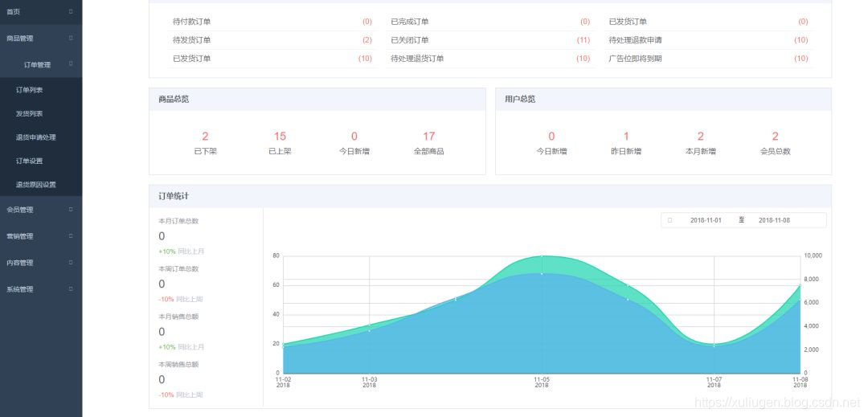
Task: Collapse 订单管理 using its arrow icon
Action: coord(71,64)
